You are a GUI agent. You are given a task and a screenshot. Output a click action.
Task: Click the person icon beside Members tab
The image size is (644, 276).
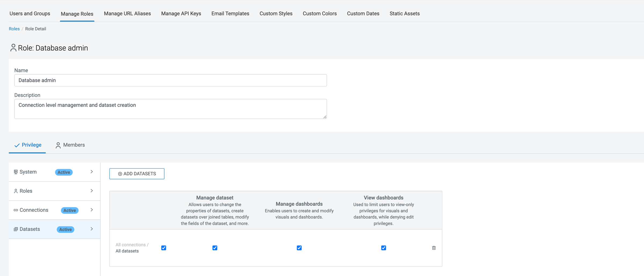58,145
